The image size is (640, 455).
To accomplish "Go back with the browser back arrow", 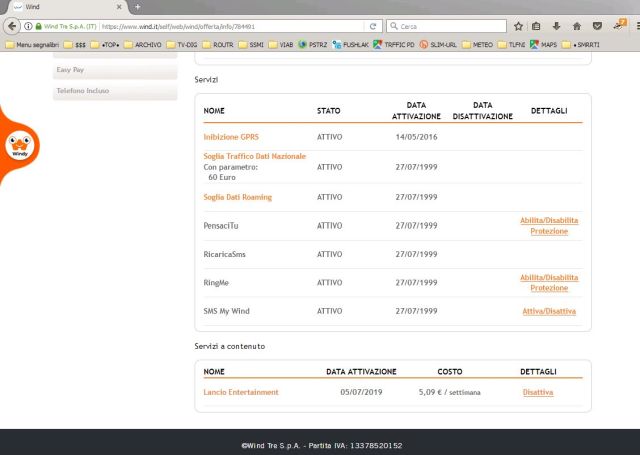I will 12,26.
